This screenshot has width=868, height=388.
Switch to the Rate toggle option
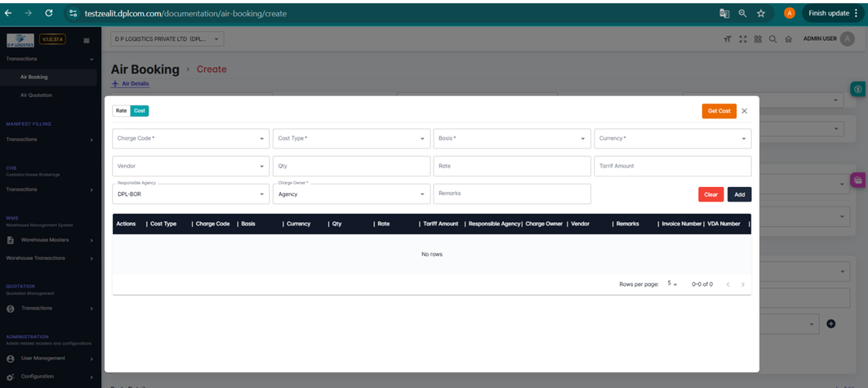pos(121,111)
